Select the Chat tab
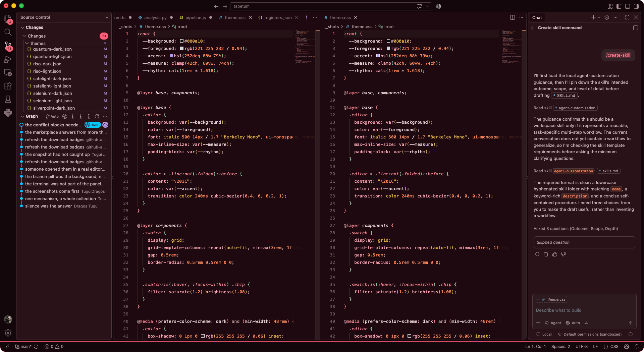 [537, 17]
